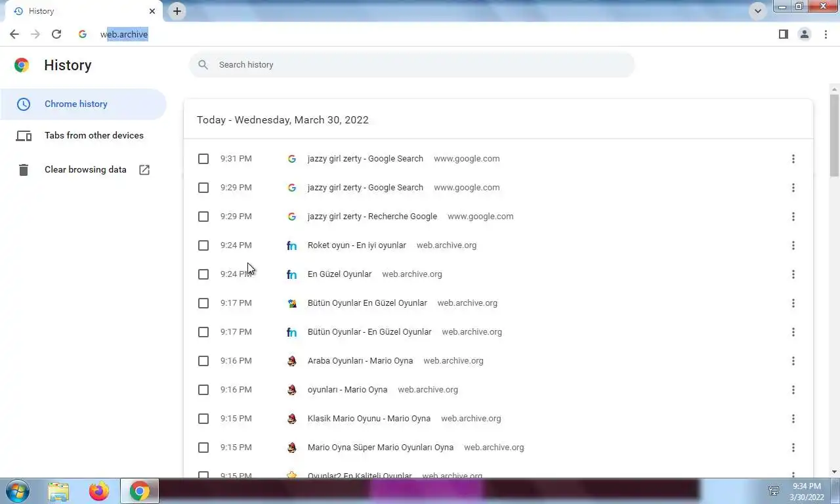This screenshot has height=504, width=840.
Task: Open actions menu for Klasik Mario Oyunu entry
Action: click(793, 419)
